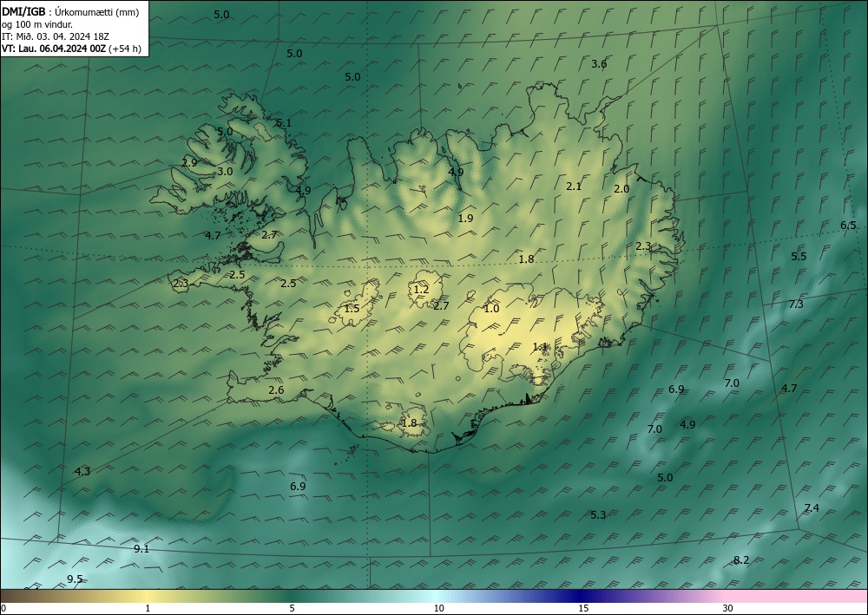The width and height of the screenshot is (868, 615).
Task: Select the 4.3 value southwest of Iceland
Action: tap(82, 472)
